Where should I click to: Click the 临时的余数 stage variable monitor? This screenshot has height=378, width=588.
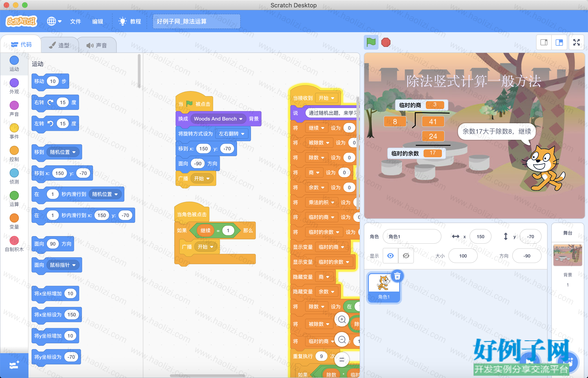(x=417, y=153)
